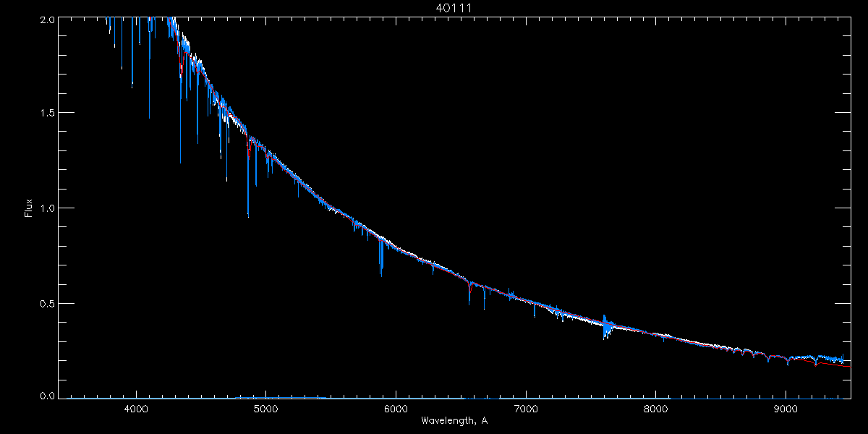
Task: Click the 9000 wavelength tick label
Action: click(786, 409)
